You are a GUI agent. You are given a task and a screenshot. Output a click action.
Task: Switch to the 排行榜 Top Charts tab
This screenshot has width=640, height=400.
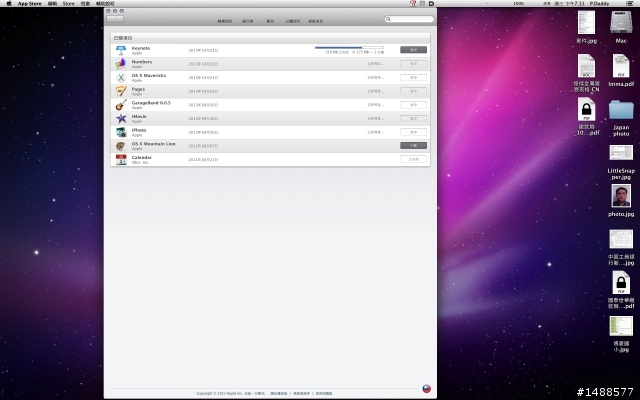(247, 21)
